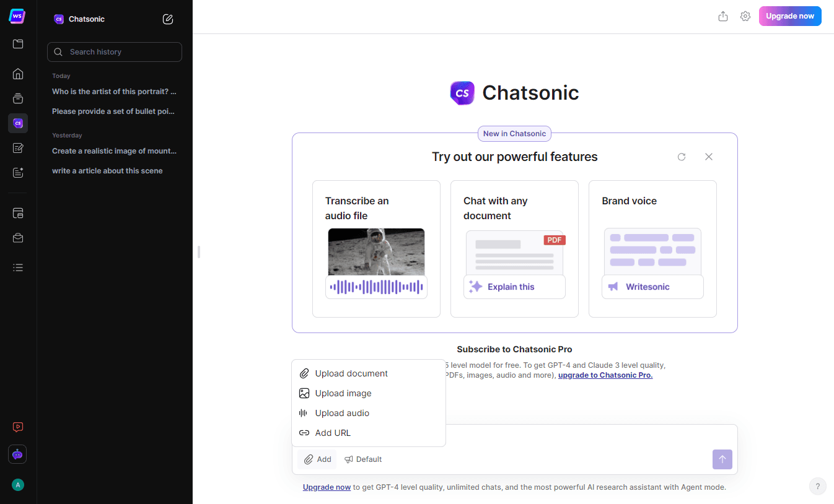Open the Projects folder icon in sidebar
Viewport: 834px width, 504px height.
[17, 43]
